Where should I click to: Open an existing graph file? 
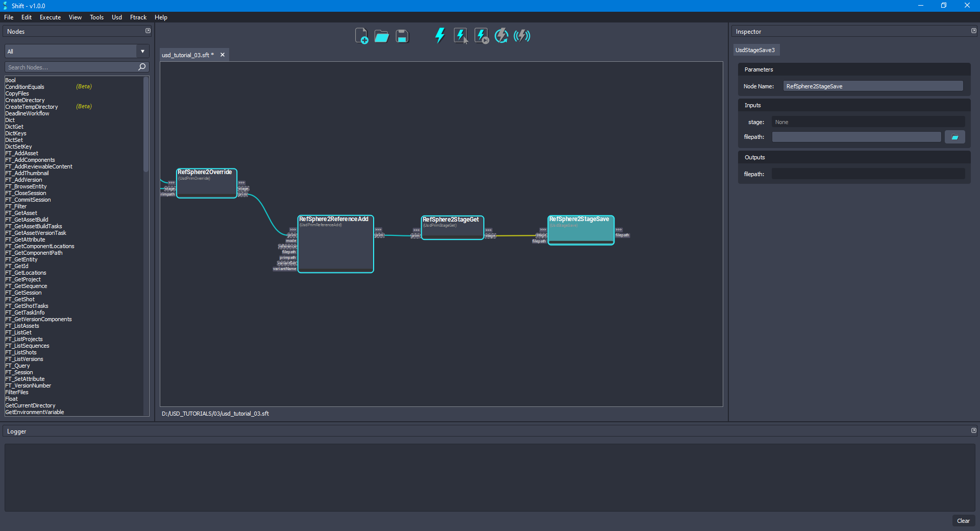(x=382, y=36)
